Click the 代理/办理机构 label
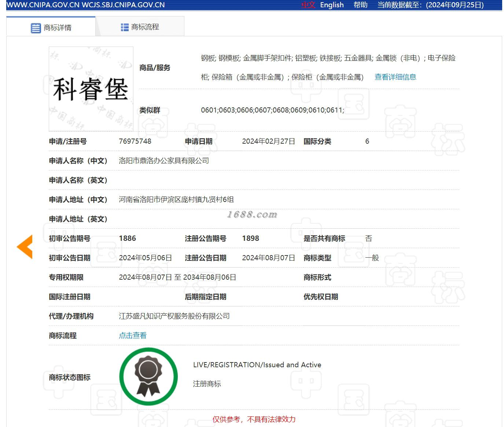This screenshot has height=427, width=504. (x=71, y=316)
